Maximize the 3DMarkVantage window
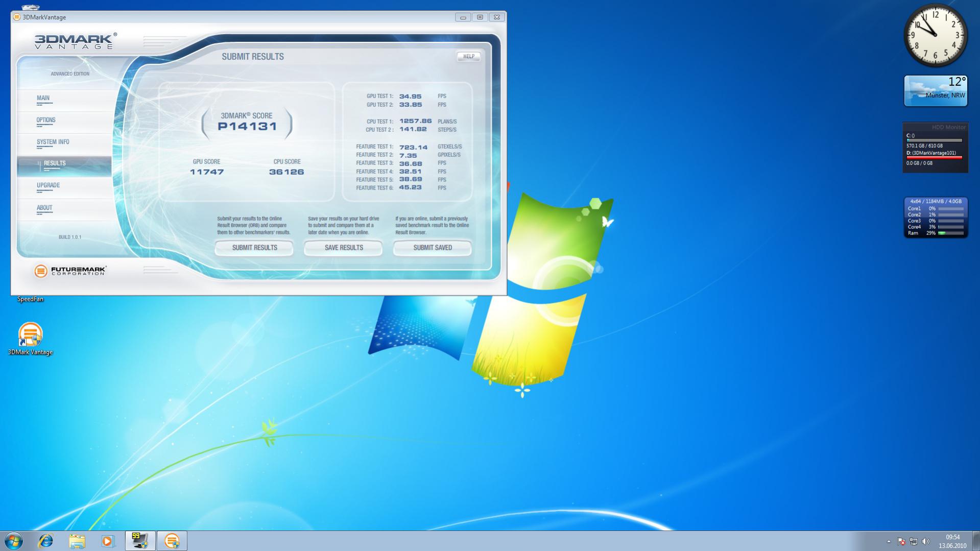This screenshot has height=551, width=980. 480,17
